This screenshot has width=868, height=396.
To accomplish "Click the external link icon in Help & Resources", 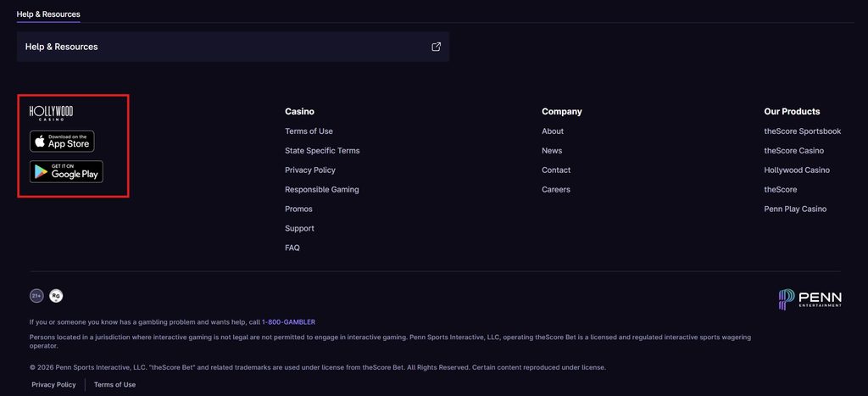I will coord(437,47).
